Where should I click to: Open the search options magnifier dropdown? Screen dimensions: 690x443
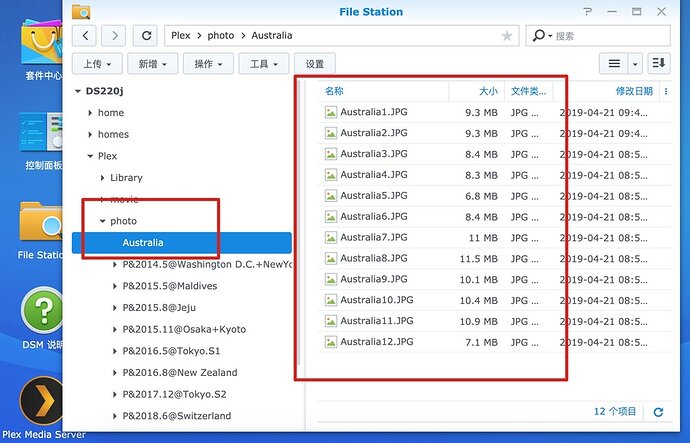(542, 36)
